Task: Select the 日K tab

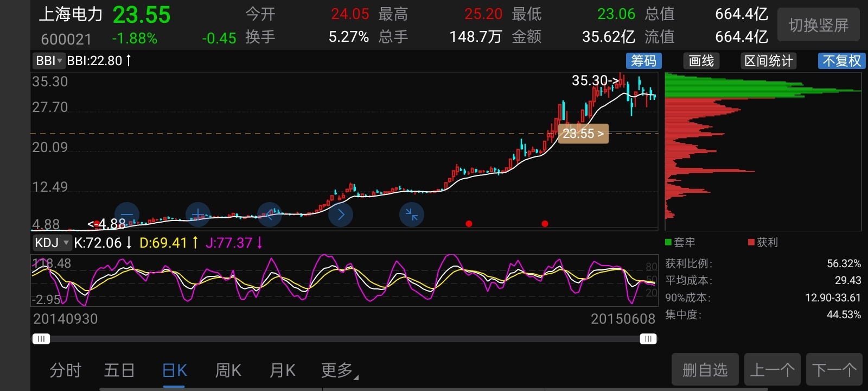Action: coord(175,370)
